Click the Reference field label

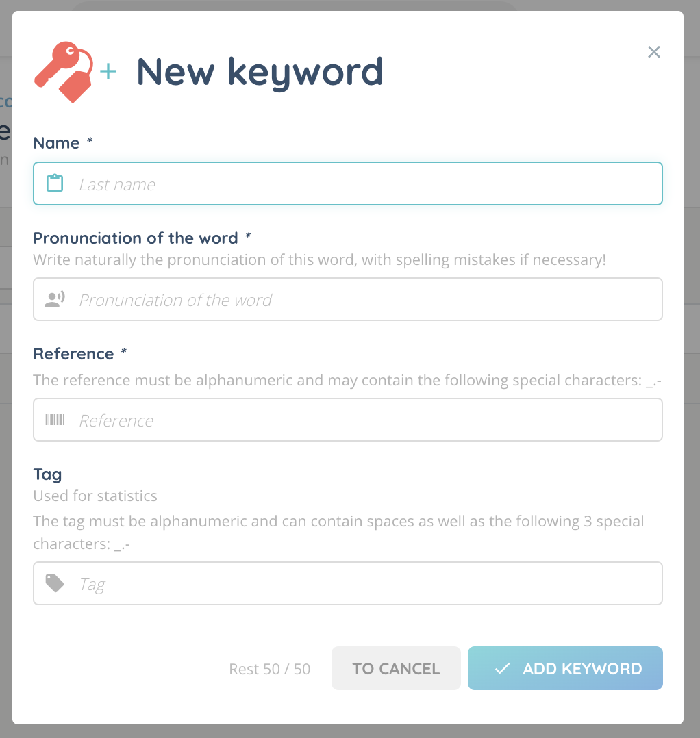click(73, 354)
